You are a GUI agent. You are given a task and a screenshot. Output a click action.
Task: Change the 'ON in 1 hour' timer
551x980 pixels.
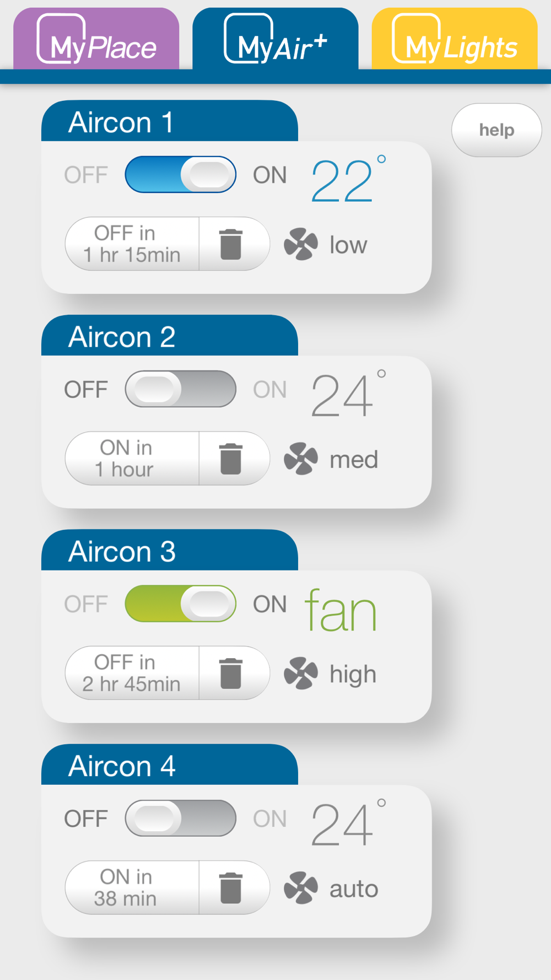132,459
